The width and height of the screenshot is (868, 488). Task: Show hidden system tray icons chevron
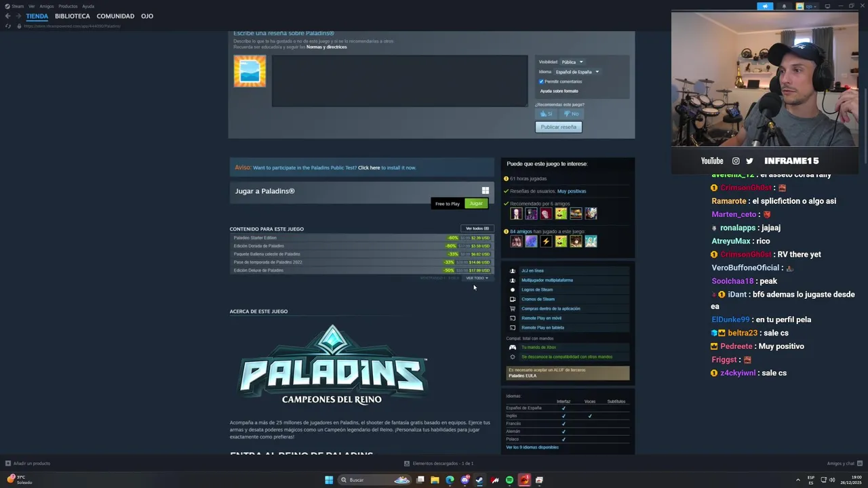point(797,480)
